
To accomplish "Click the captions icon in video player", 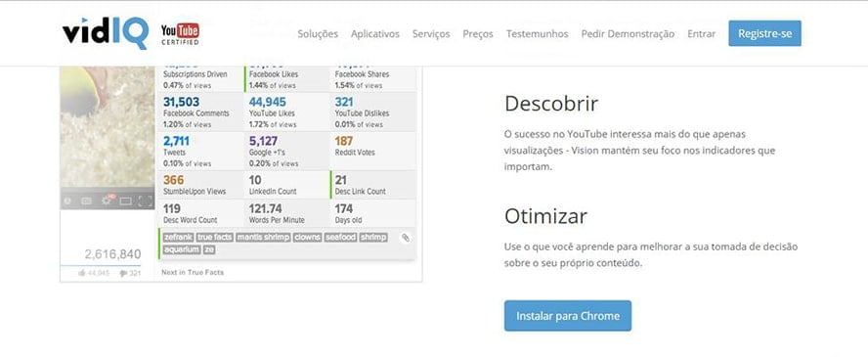I will [86, 201].
